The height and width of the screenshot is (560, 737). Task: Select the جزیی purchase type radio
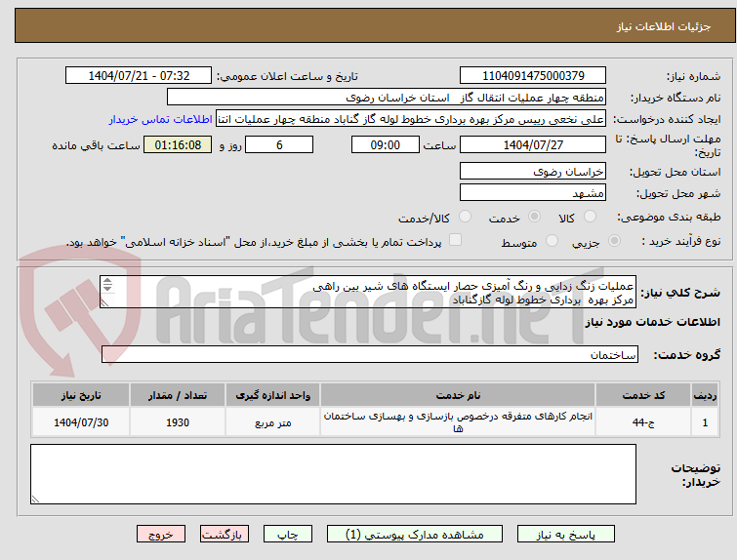(614, 241)
